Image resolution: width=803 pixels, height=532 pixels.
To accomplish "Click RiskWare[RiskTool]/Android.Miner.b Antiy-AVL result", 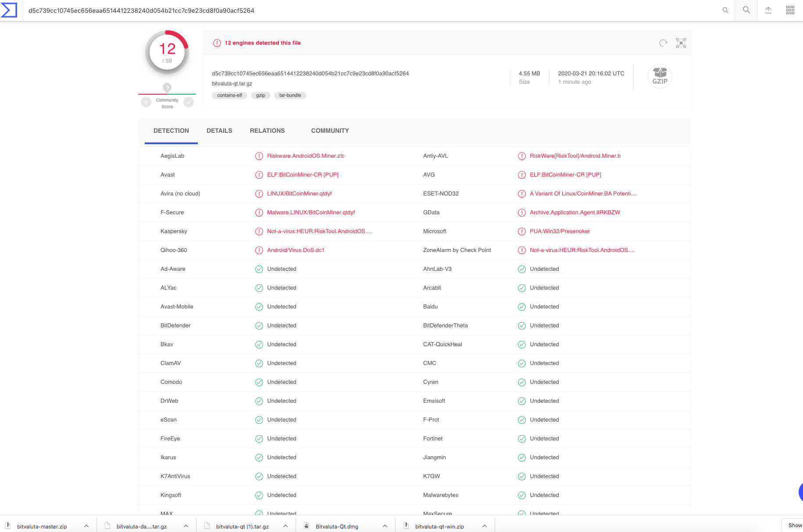I will [575, 156].
